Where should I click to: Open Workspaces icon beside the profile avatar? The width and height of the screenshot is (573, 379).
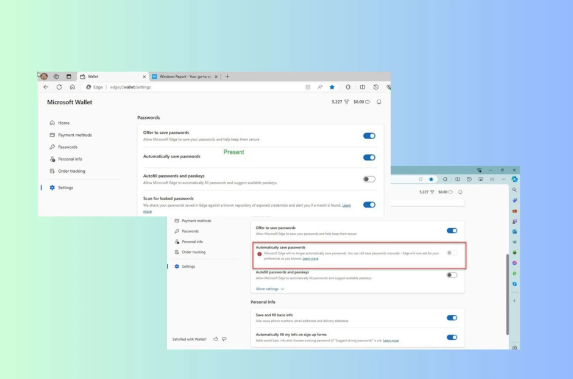point(56,76)
